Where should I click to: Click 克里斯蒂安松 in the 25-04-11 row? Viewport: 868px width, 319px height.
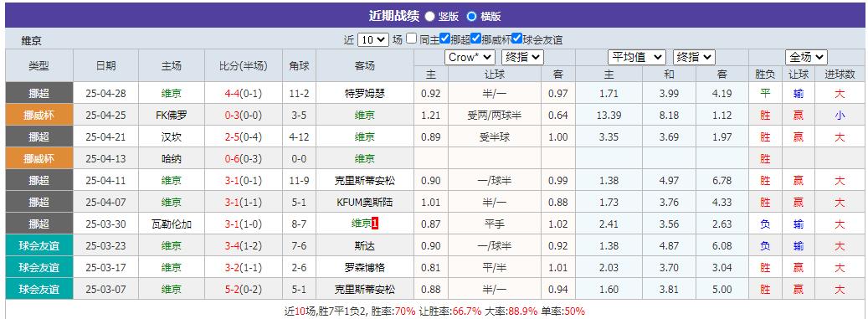[364, 181]
